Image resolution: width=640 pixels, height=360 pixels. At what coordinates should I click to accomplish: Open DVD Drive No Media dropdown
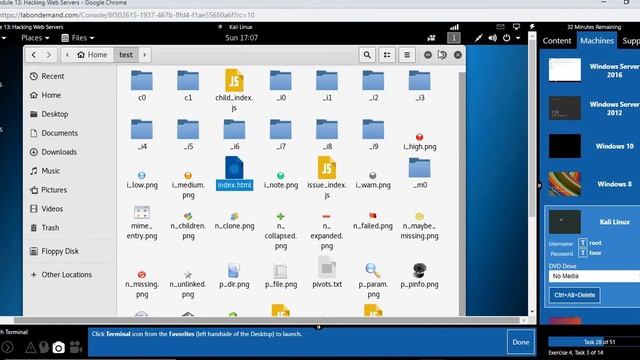click(x=594, y=276)
